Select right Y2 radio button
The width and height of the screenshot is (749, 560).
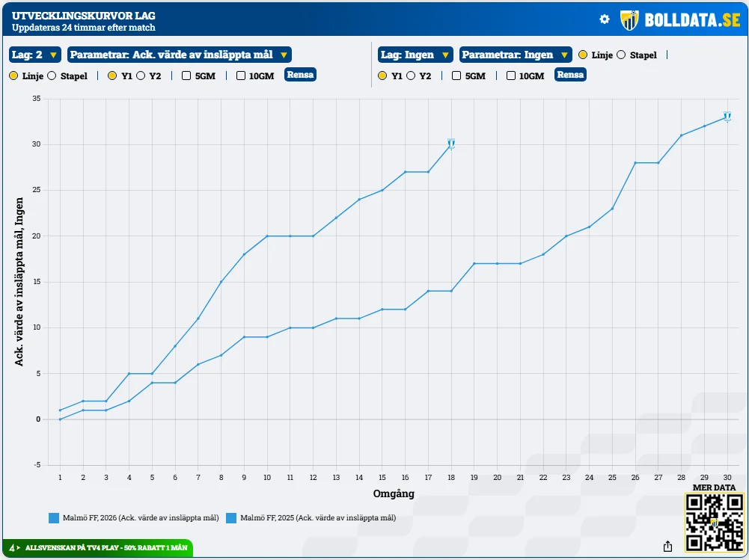tap(411, 76)
